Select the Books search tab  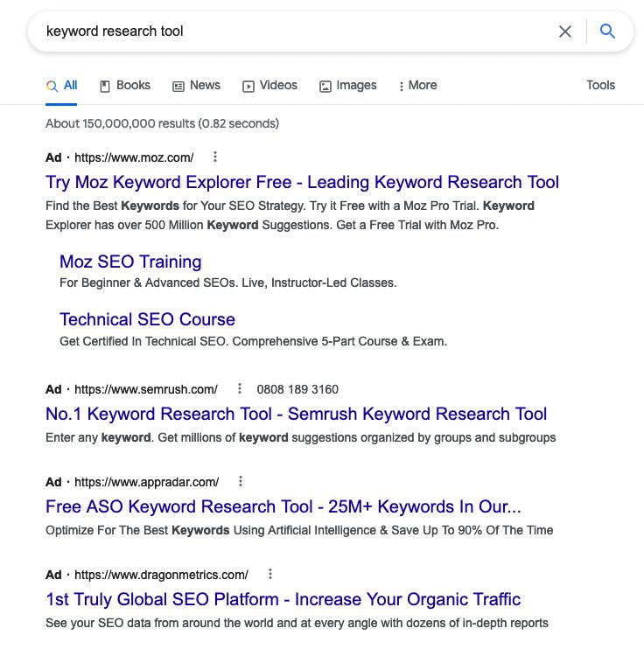[x=125, y=86]
